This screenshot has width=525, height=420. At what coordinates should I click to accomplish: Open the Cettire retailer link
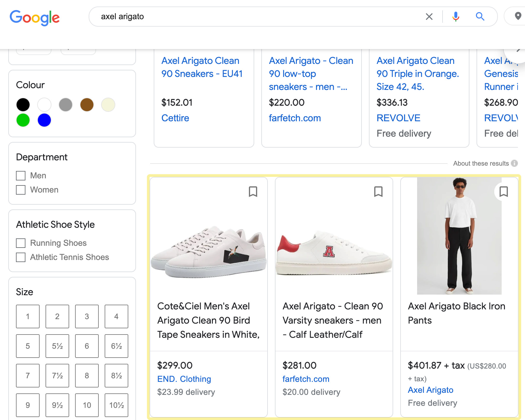click(175, 118)
